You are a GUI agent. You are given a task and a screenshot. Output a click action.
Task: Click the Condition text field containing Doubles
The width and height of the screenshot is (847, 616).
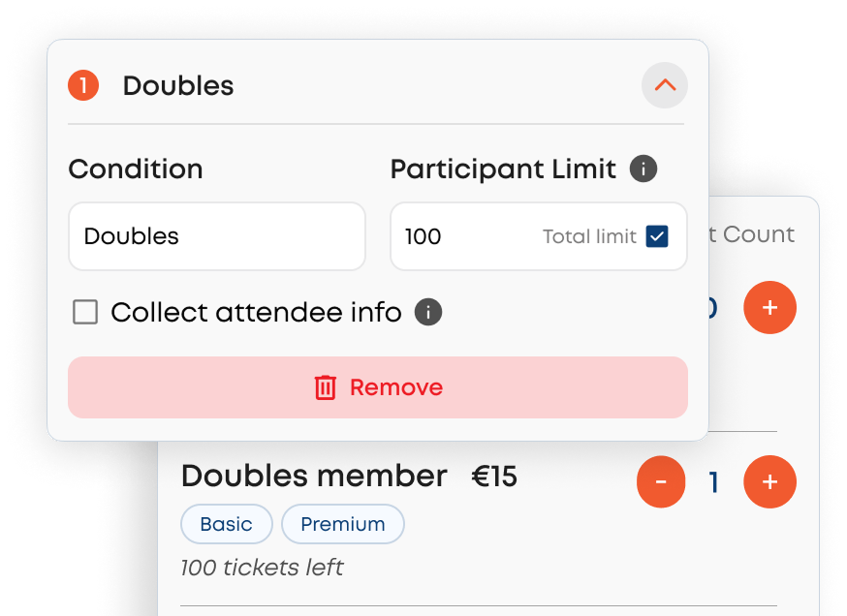[217, 236]
